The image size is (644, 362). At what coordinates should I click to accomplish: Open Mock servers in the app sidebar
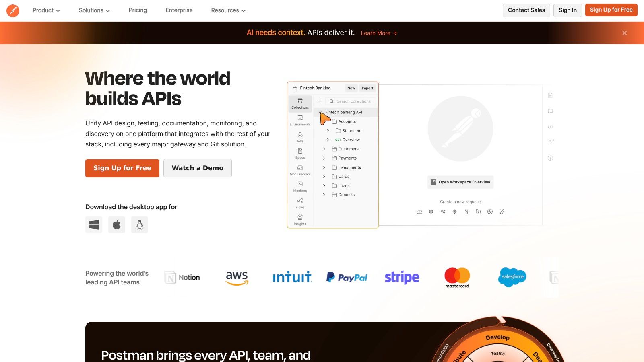tap(300, 170)
